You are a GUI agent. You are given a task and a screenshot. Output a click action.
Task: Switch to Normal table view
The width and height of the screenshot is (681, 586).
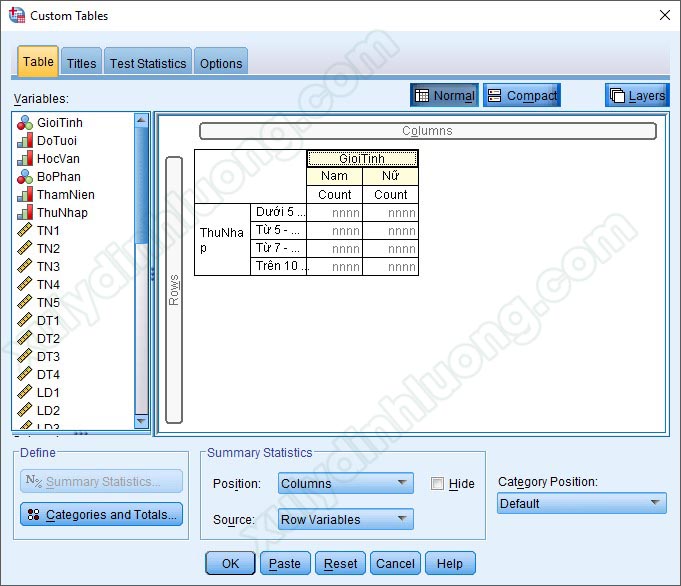pos(444,95)
